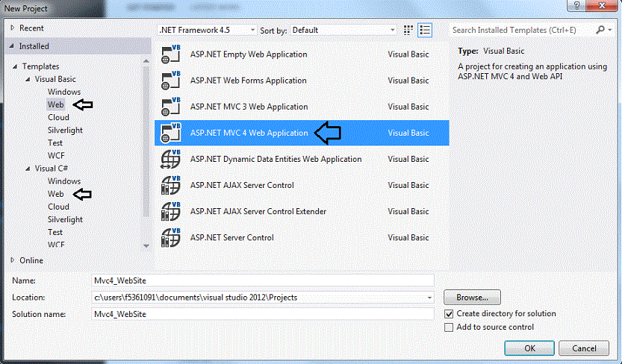622x364 pixels.
Task: Click the OK button
Action: click(529, 348)
